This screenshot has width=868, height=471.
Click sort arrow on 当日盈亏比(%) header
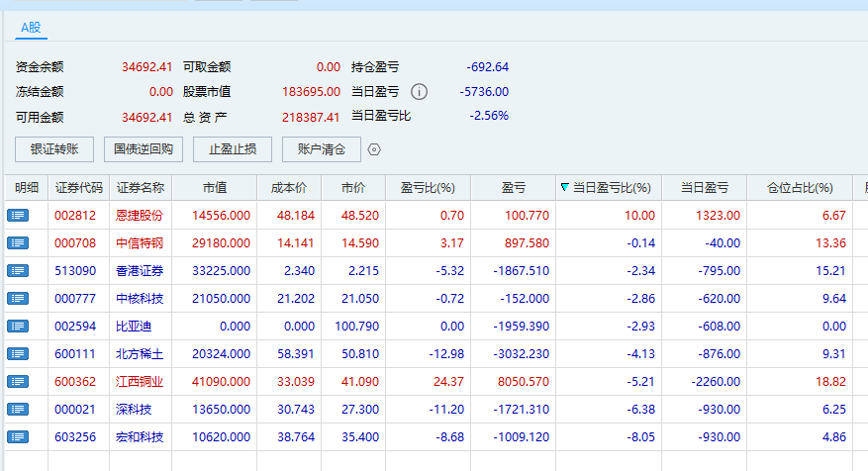point(564,187)
